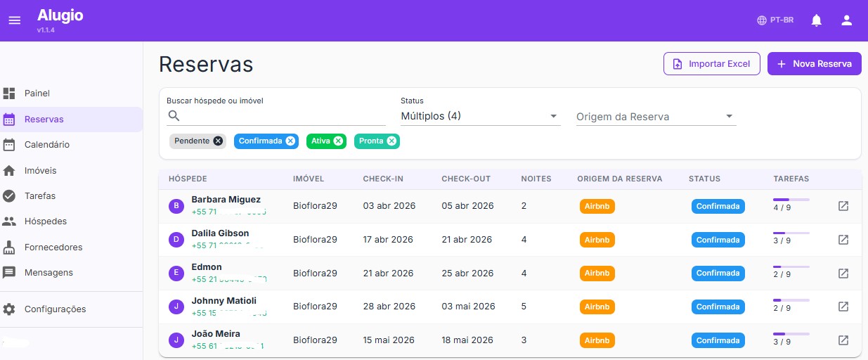Click Bioflora29 in Edmon row
Screen dimensions: 868x360
click(x=315, y=273)
